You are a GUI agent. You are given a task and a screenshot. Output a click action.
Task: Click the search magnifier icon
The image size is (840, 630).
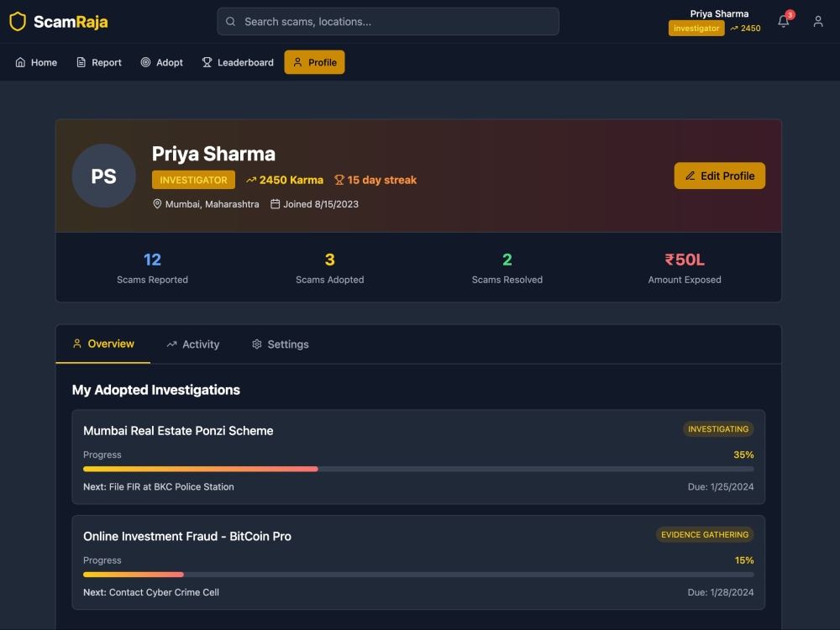(230, 22)
